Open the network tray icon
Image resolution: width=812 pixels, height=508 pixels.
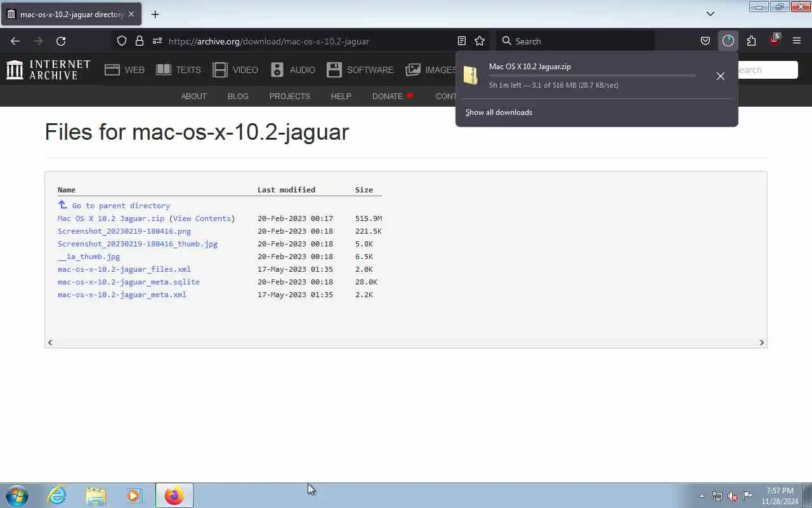(x=717, y=496)
